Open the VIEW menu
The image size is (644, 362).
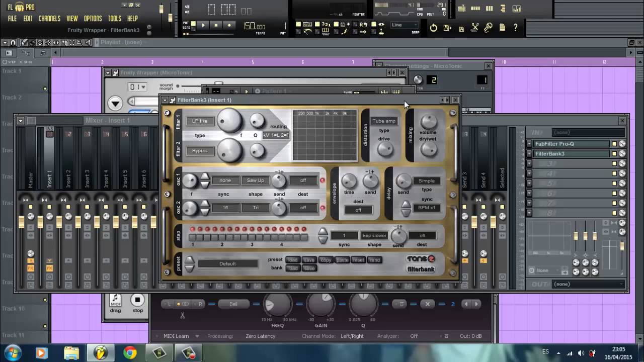point(72,19)
